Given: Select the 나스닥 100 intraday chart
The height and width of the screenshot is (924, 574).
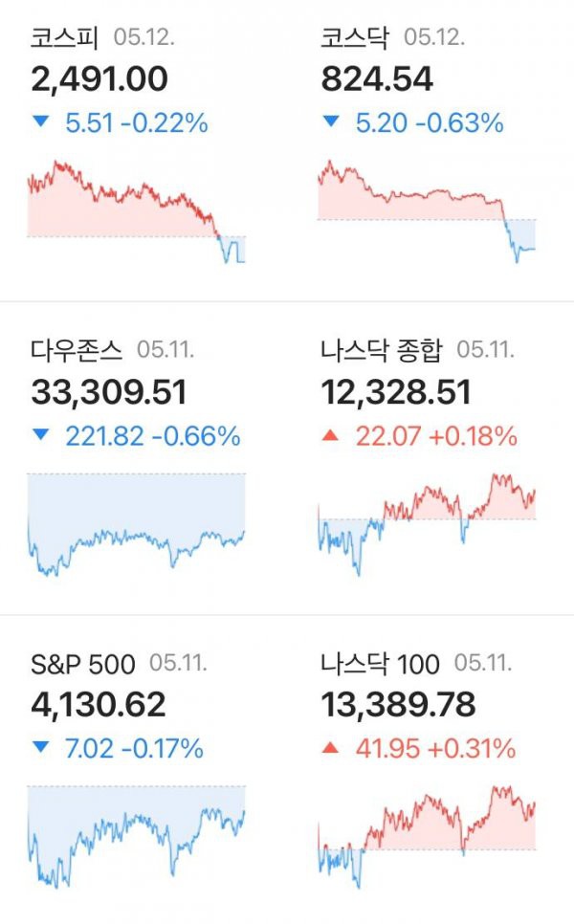Looking at the screenshot, I should tap(427, 837).
